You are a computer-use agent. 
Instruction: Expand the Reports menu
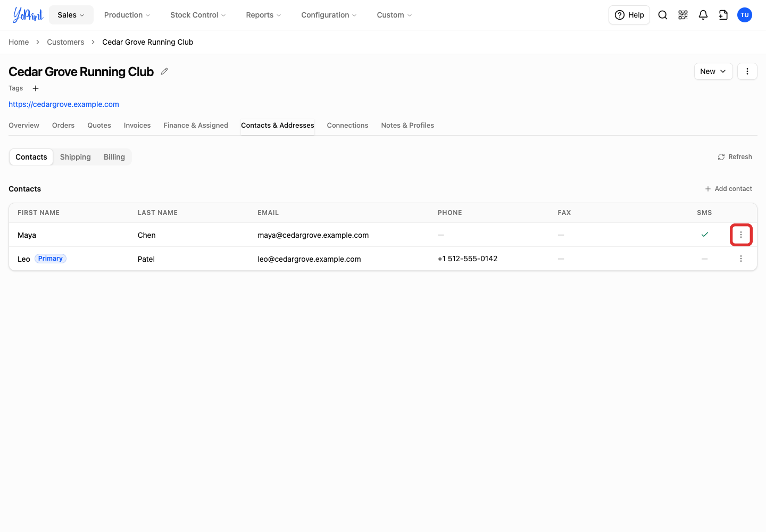(x=263, y=15)
